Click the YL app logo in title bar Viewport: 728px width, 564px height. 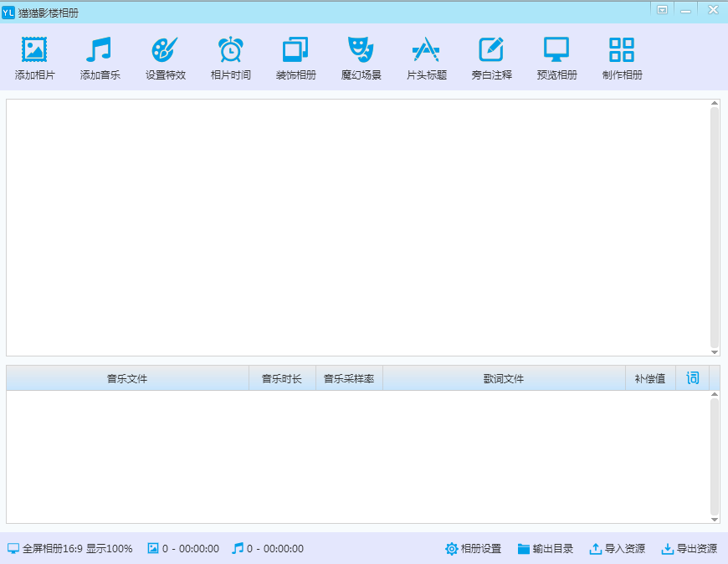[8, 13]
